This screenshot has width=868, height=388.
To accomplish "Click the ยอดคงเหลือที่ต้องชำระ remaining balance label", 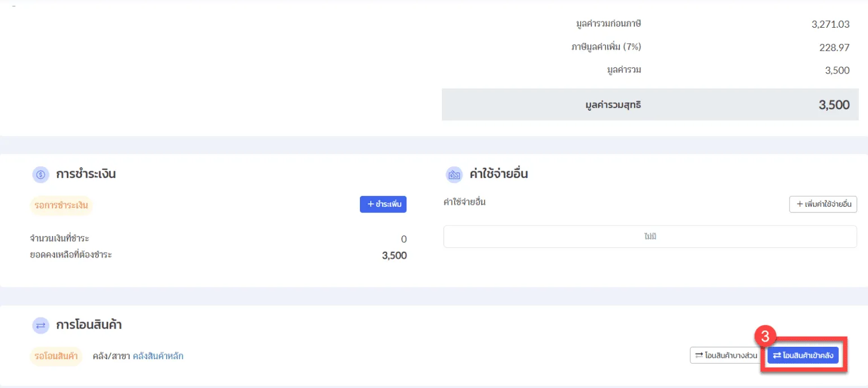I will [x=71, y=255].
